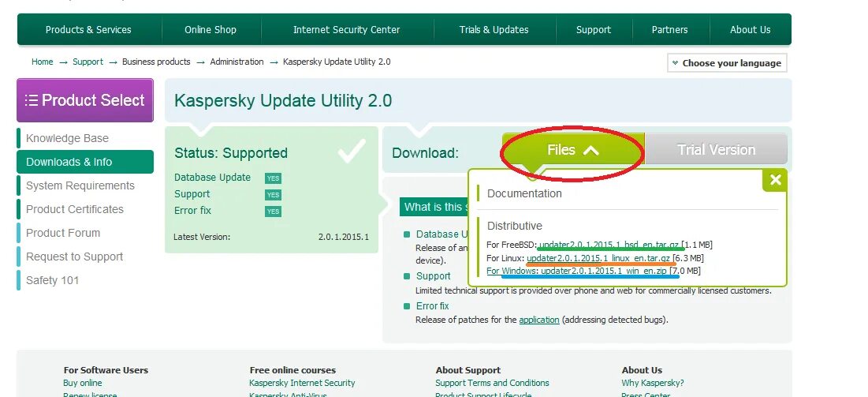Click the Status Supported checkmark icon
The height and width of the screenshot is (397, 868).
[x=352, y=151]
